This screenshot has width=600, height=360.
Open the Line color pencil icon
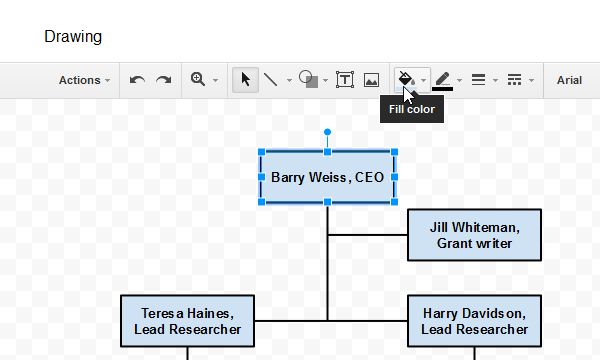[442, 81]
